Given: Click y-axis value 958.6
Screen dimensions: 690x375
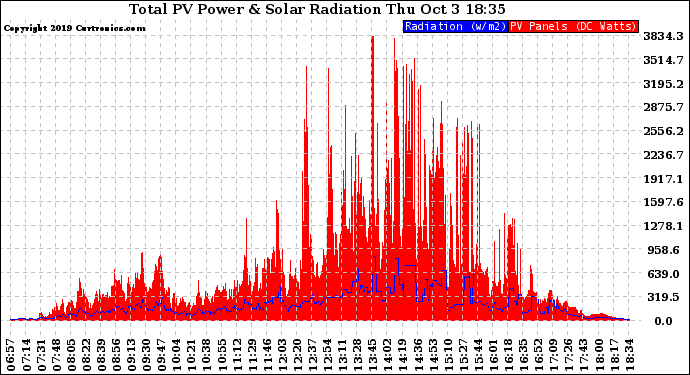Looking at the screenshot, I should 665,250.
